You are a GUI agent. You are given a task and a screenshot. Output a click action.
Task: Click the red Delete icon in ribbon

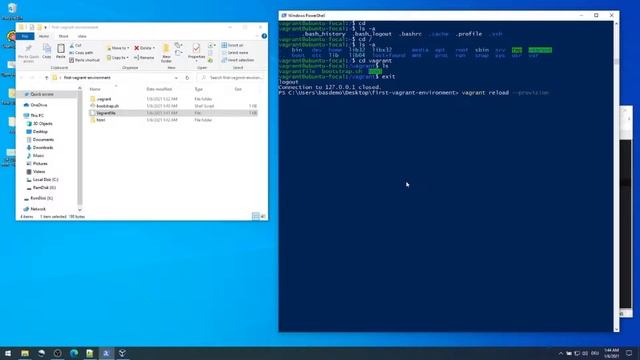click(x=137, y=48)
